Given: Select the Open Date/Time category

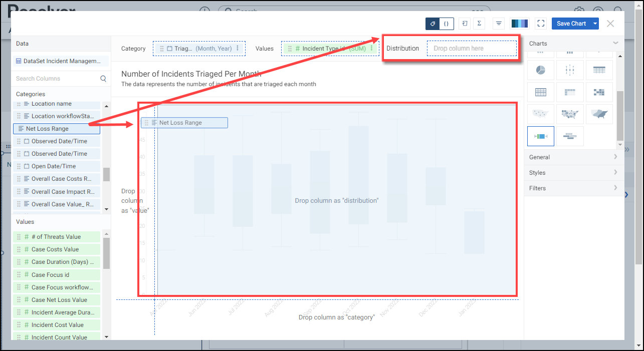Looking at the screenshot, I should pyautogui.click(x=57, y=166).
